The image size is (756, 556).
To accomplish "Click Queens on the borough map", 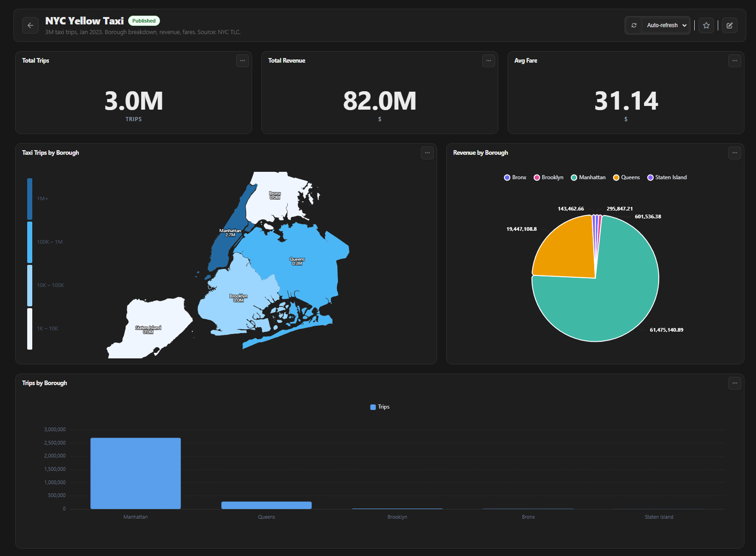I will click(297, 262).
